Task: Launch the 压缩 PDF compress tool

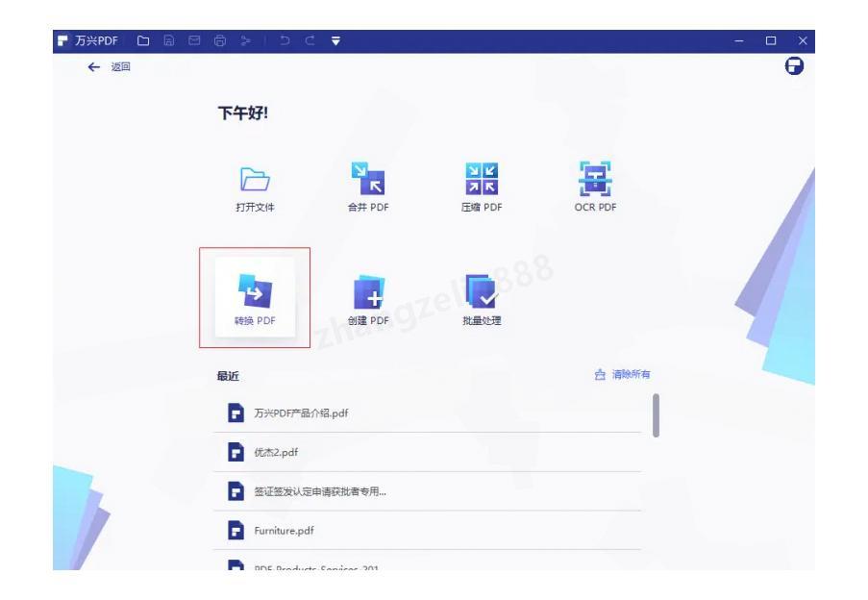Action: [x=482, y=187]
